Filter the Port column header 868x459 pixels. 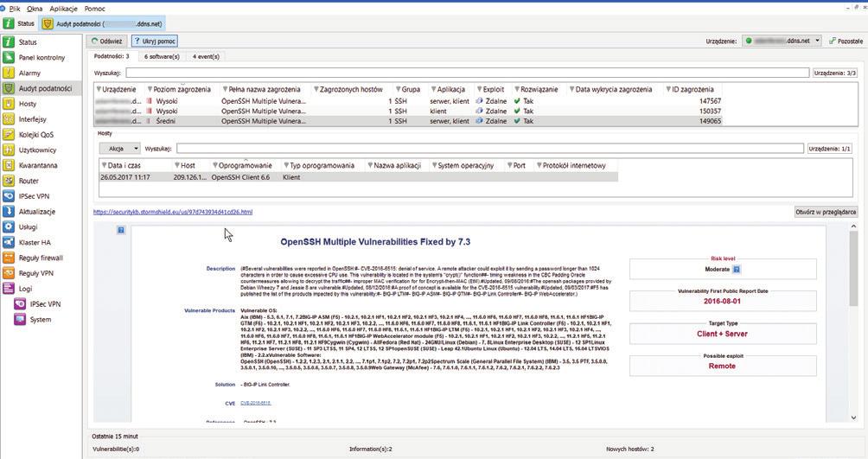coord(510,166)
